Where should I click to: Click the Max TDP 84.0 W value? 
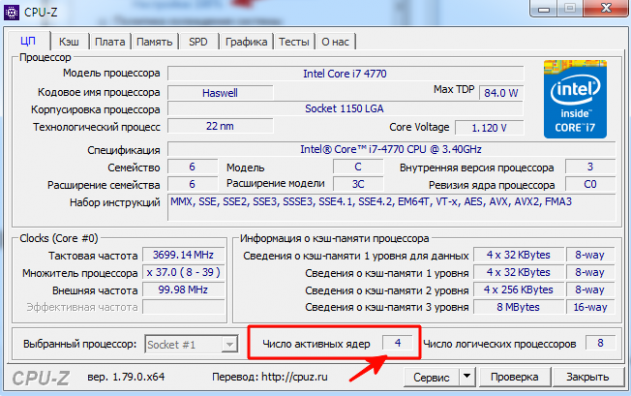(x=501, y=93)
